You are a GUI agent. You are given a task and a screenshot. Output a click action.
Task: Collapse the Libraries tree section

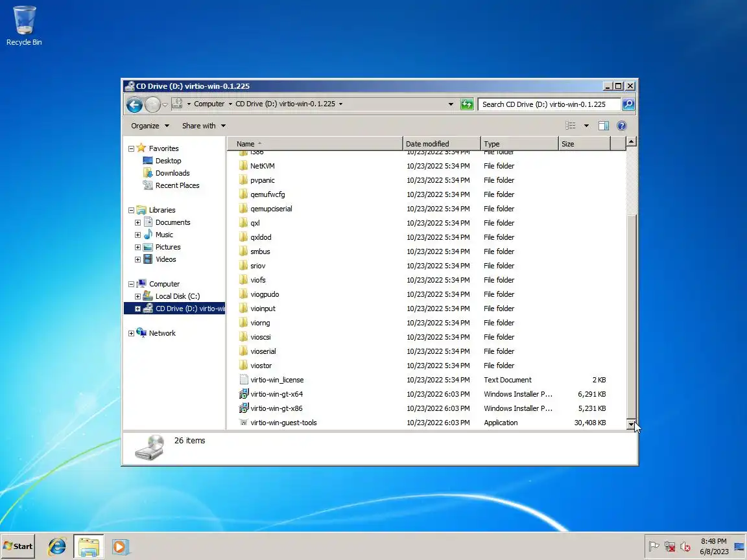(x=131, y=210)
